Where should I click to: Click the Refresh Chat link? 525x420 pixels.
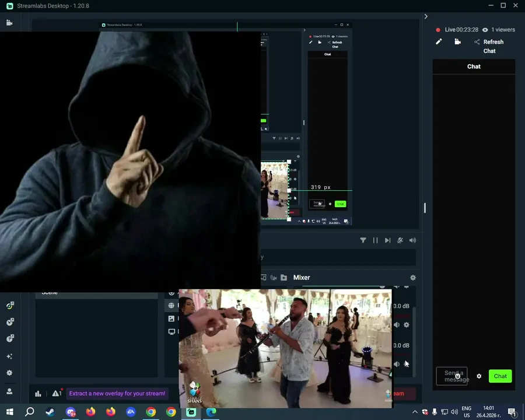(493, 46)
